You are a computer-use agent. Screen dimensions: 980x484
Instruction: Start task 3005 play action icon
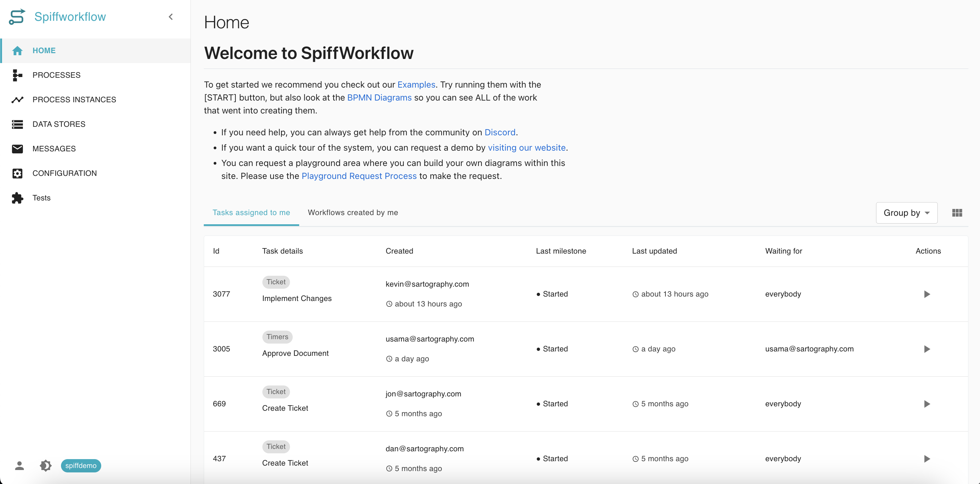(927, 349)
